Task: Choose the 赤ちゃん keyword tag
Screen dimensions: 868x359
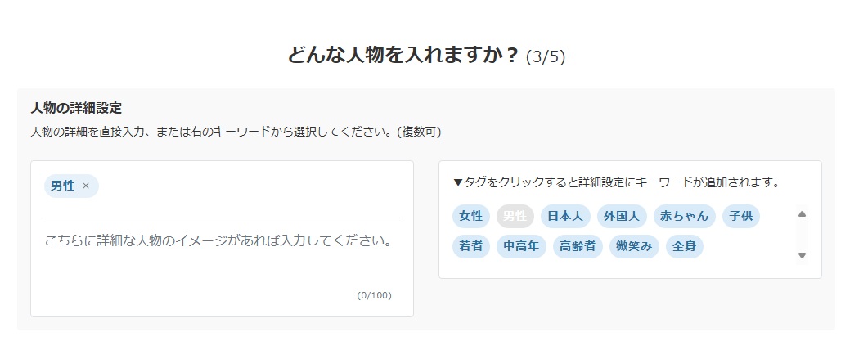Action: tap(683, 216)
